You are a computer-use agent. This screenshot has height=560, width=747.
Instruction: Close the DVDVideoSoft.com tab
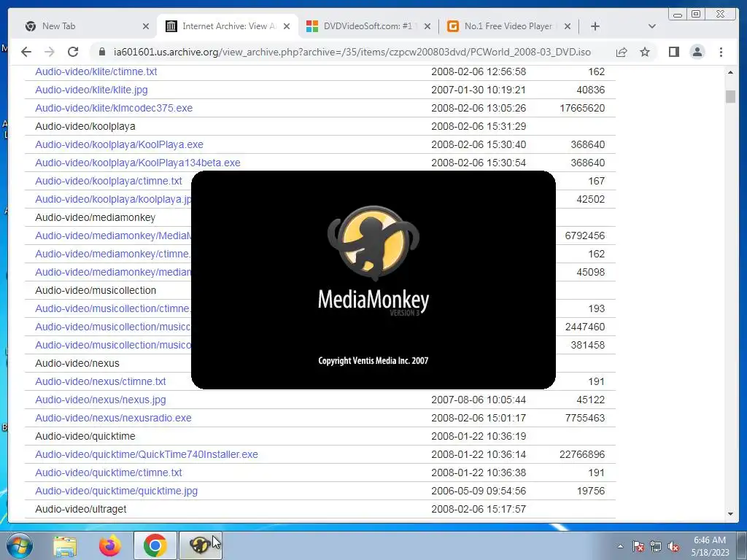click(x=427, y=26)
